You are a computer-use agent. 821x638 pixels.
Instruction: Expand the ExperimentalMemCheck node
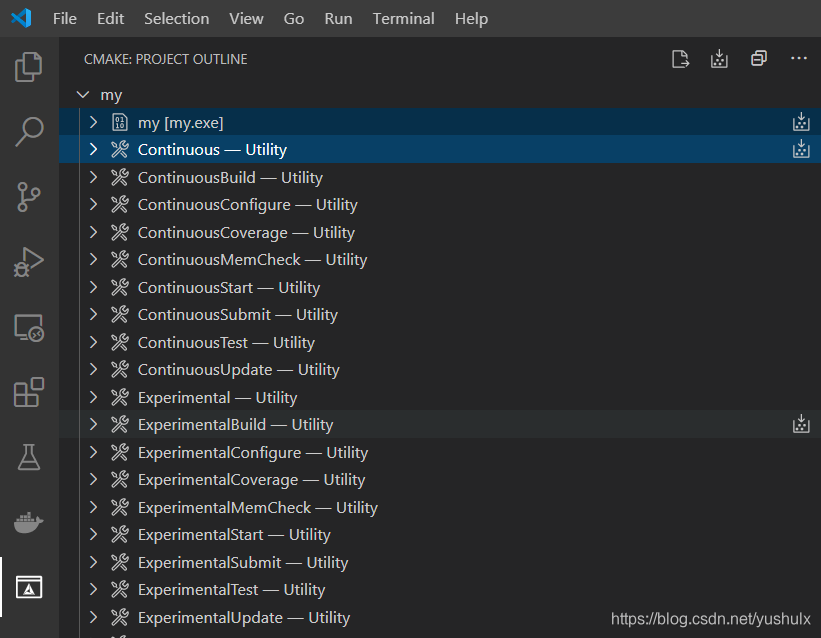tap(93, 508)
